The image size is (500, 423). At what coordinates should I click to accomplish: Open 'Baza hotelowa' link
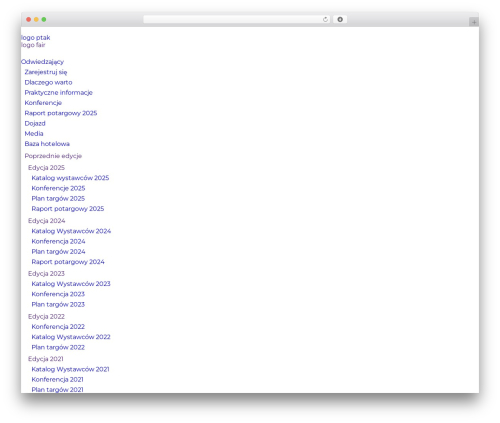coord(47,144)
